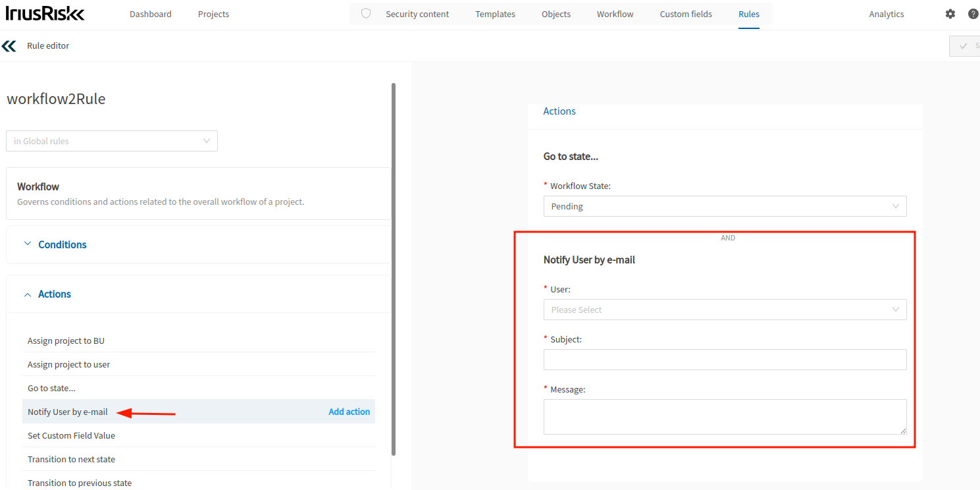Select 'Assign project to BU' action

(199, 340)
